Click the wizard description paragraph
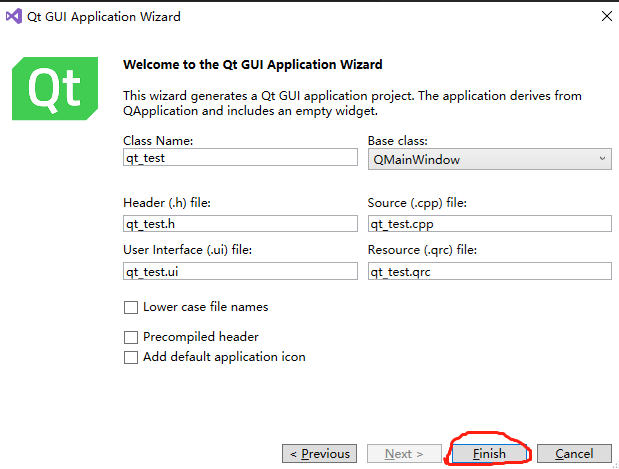This screenshot has height=469, width=619. tap(352, 103)
